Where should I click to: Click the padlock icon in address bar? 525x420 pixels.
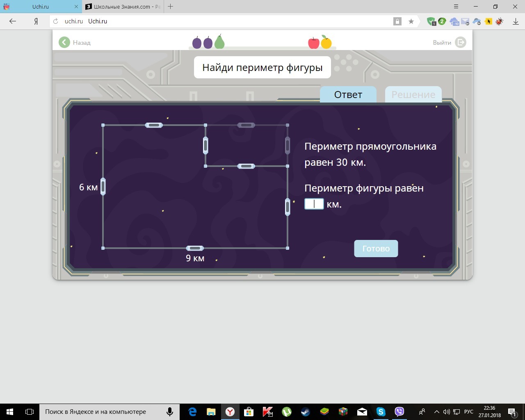397,21
